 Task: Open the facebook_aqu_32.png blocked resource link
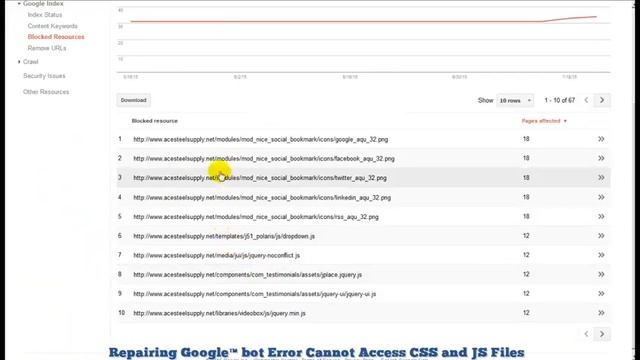tap(264, 159)
